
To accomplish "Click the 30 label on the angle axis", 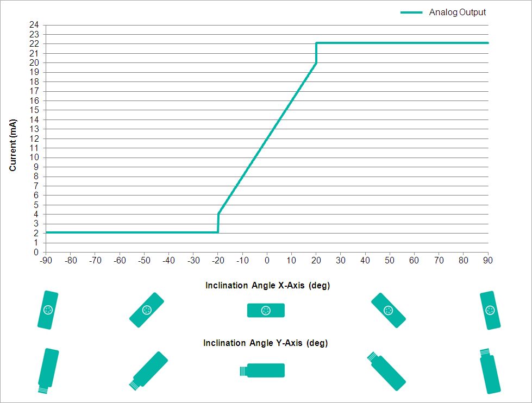I will (x=341, y=261).
